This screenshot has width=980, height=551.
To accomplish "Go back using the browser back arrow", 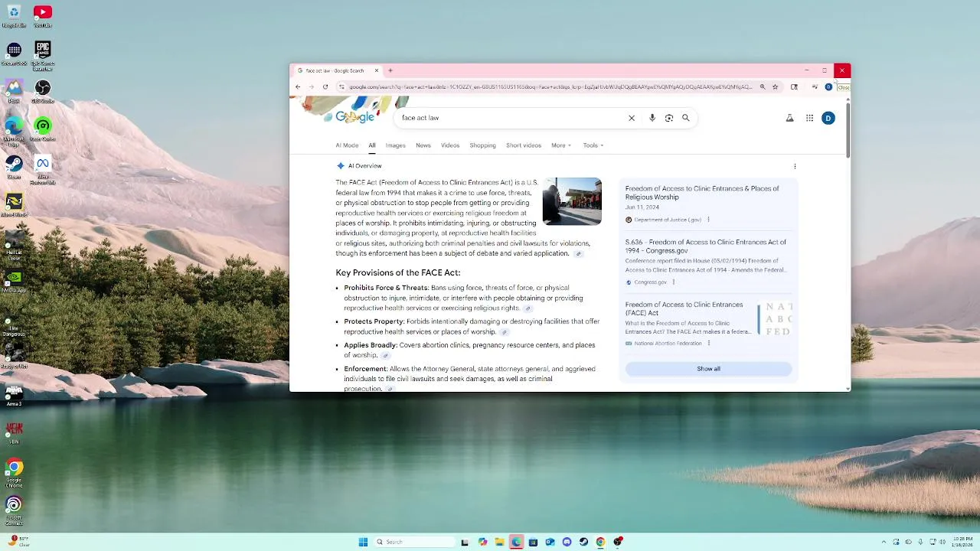I will coord(298,86).
